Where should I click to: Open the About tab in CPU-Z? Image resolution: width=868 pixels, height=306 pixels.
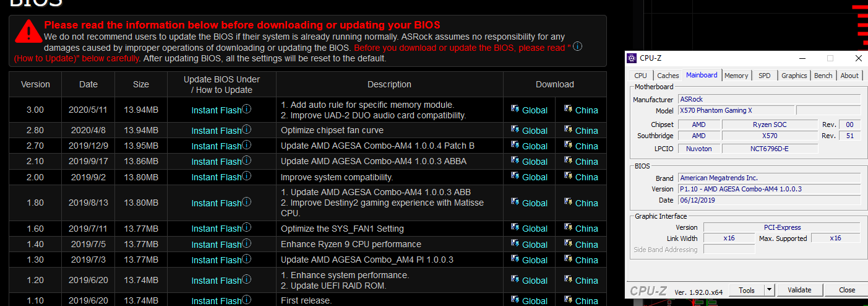point(849,76)
